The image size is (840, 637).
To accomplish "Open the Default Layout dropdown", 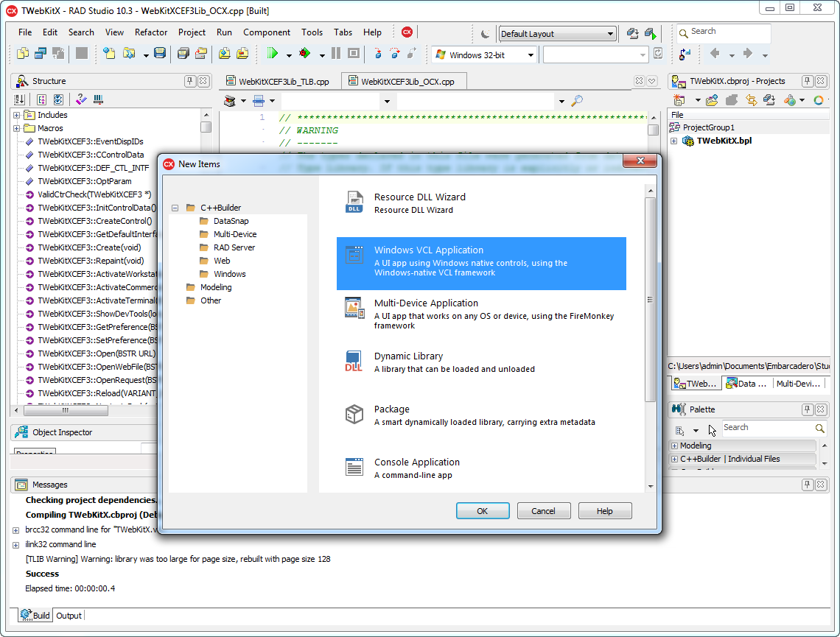I will coord(557,34).
